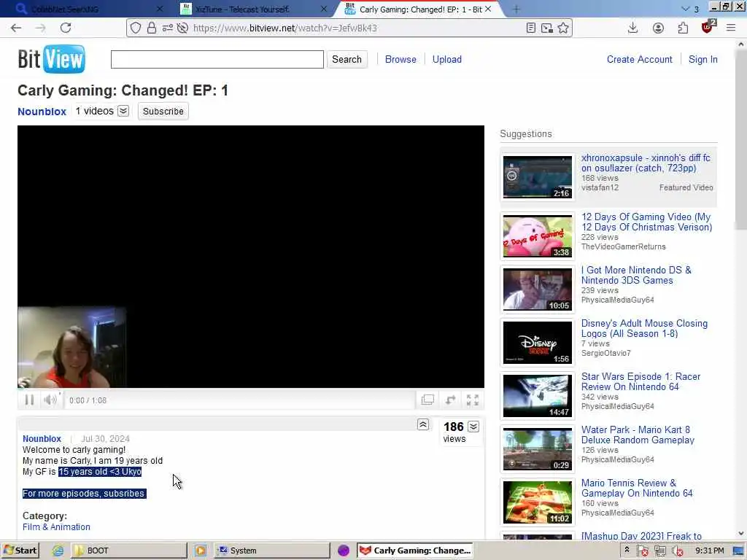Viewport: 747px width, 560px height.
Task: Expand Nounblox's 1 videos dropdown
Action: pos(123,111)
